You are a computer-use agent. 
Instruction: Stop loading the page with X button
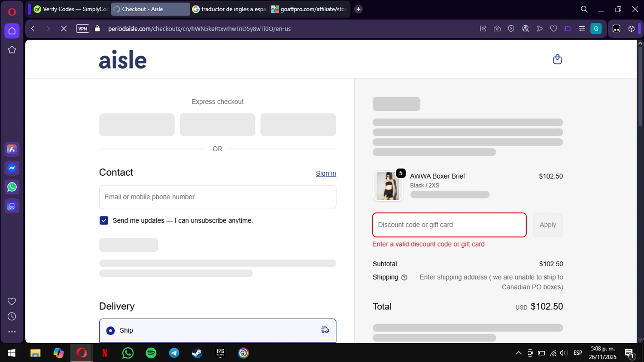coord(64,29)
